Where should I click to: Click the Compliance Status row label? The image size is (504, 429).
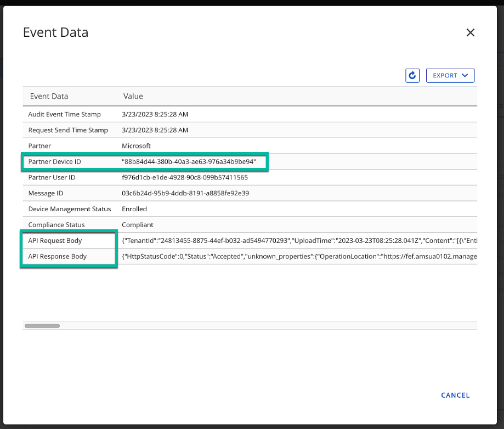click(55, 225)
